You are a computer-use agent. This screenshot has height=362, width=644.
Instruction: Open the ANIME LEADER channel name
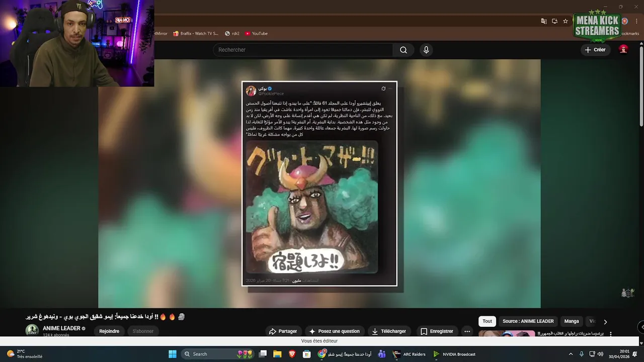click(61, 328)
